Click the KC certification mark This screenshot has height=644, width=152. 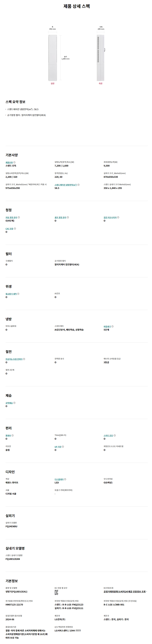click(x=57, y=592)
